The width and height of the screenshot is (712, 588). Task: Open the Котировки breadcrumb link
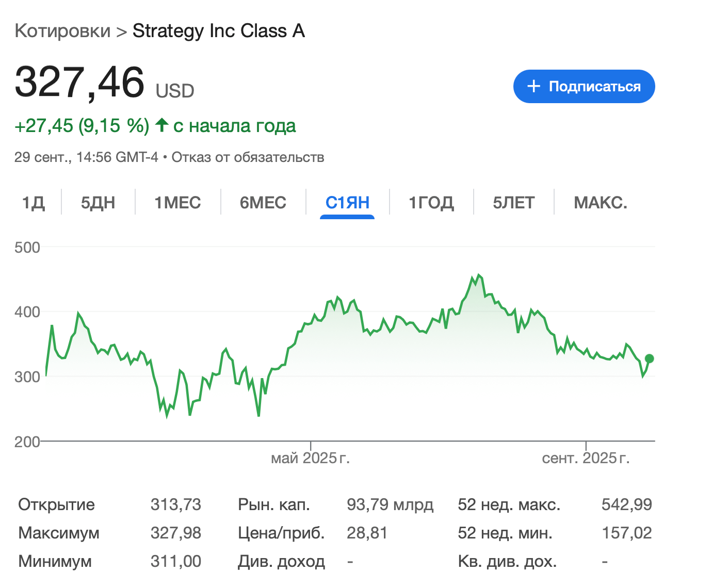62,31
